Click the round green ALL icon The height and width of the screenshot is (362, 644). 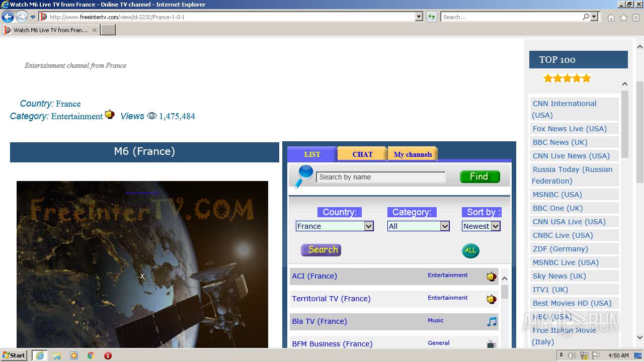(x=470, y=250)
